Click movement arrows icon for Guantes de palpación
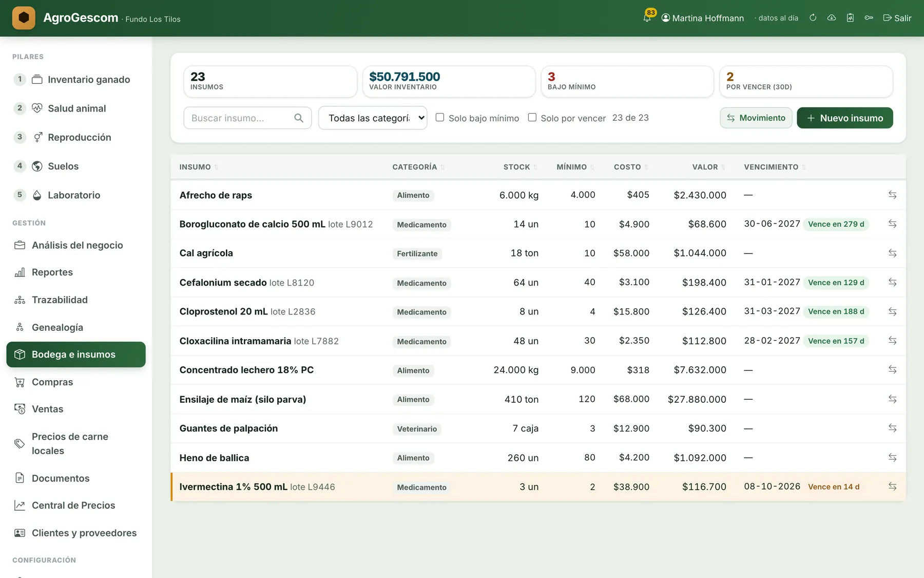This screenshot has height=578, width=924. tap(893, 428)
